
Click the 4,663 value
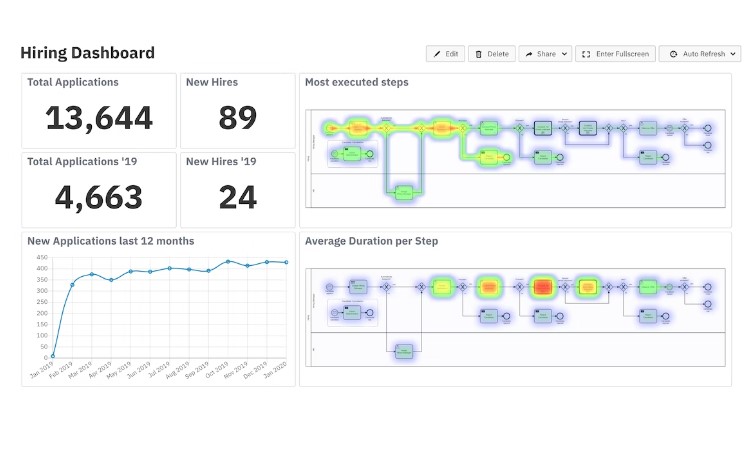click(x=99, y=197)
